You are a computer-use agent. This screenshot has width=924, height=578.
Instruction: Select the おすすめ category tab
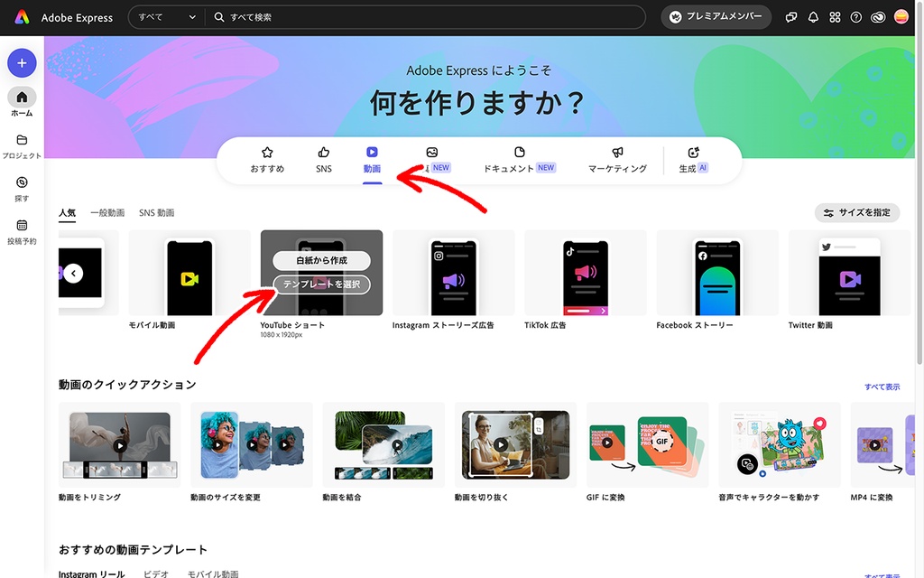coord(267,160)
